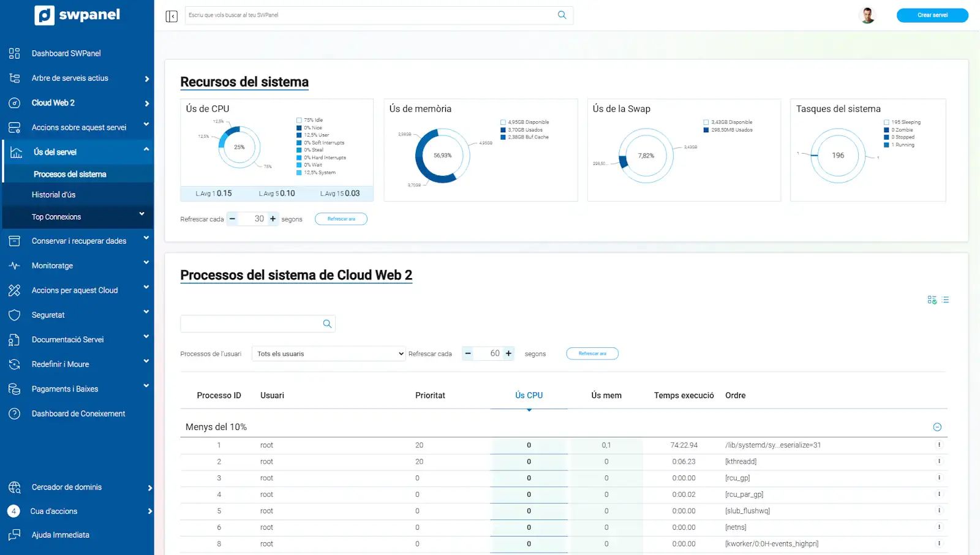Click the memory usage donut chart
980x555 pixels.
pos(442,156)
